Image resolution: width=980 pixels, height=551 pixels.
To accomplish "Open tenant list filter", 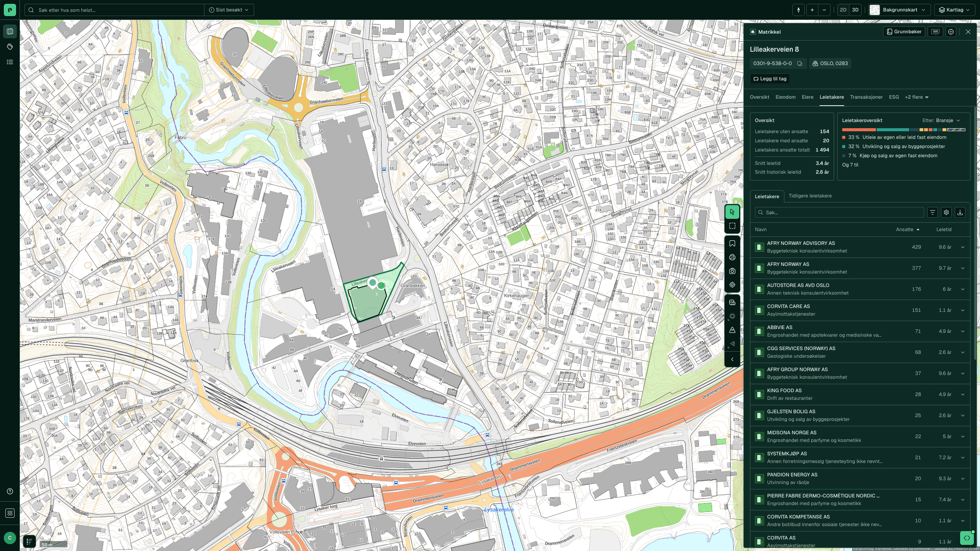I will 932,212.
